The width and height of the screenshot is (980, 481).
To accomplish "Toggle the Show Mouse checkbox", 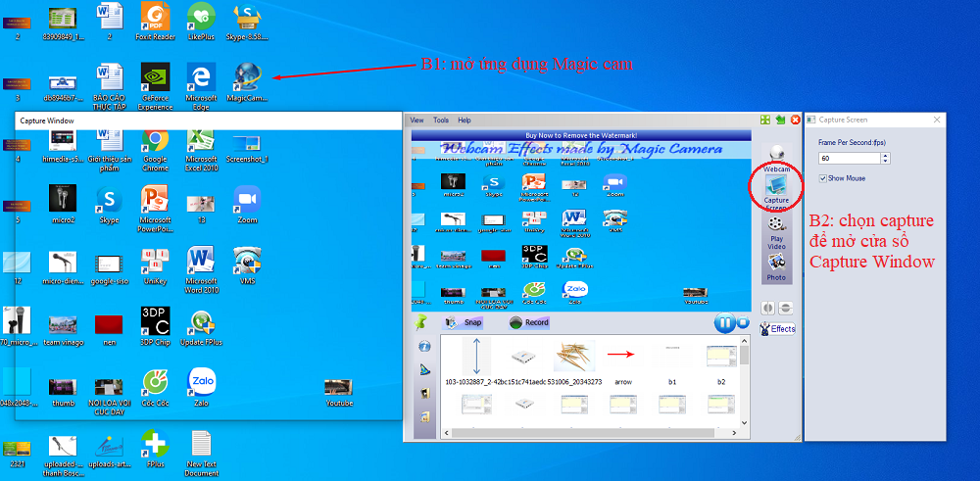I will (x=824, y=178).
